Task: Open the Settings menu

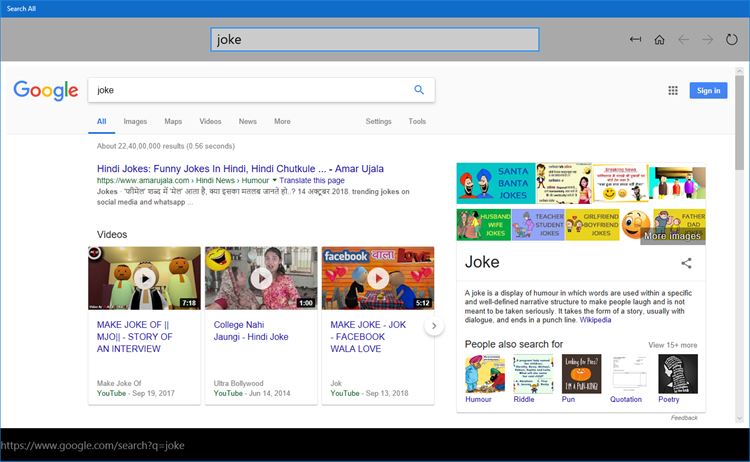Action: 378,121
